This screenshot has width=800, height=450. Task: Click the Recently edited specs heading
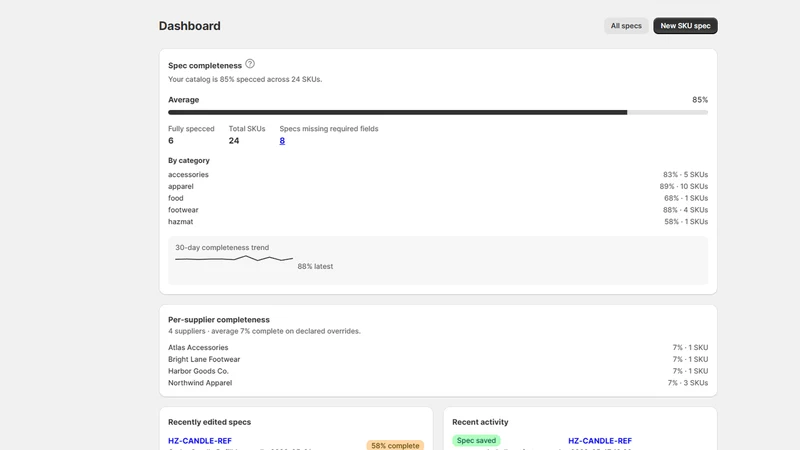[210, 422]
